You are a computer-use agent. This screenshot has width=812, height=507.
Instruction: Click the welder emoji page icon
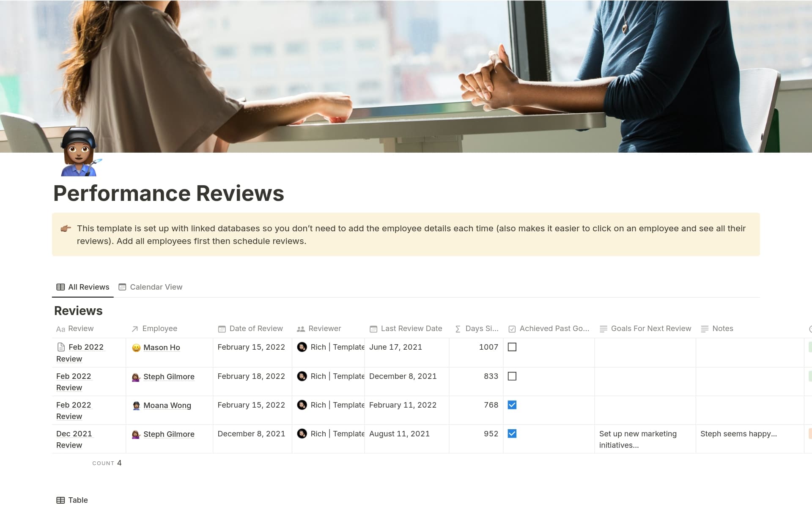pos(79,153)
